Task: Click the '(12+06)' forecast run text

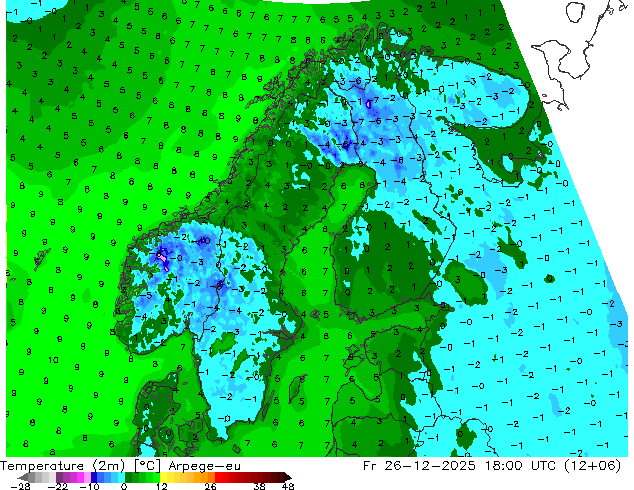Action: pyautogui.click(x=594, y=466)
